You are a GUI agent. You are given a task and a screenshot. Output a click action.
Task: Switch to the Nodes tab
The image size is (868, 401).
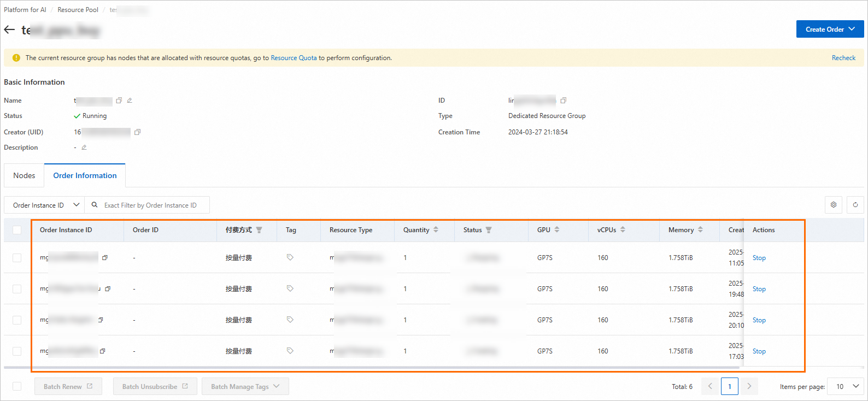pyautogui.click(x=24, y=175)
